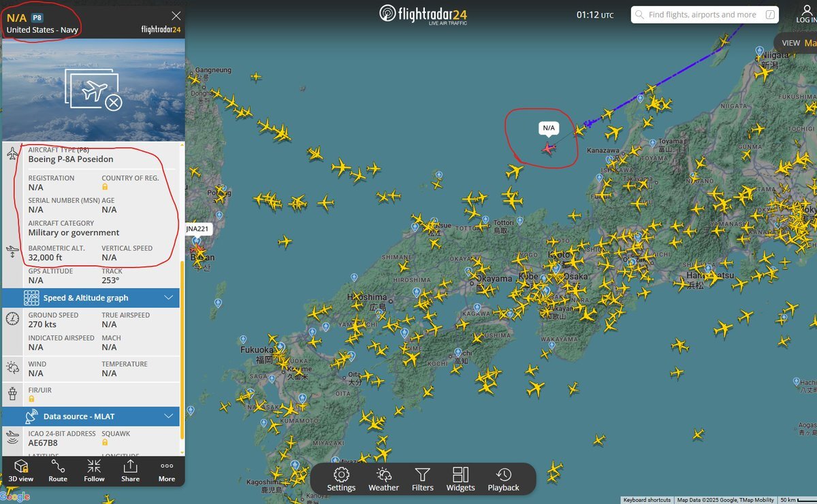The width and height of the screenshot is (817, 504).
Task: Select the JNA221 flight label
Action: point(199,229)
